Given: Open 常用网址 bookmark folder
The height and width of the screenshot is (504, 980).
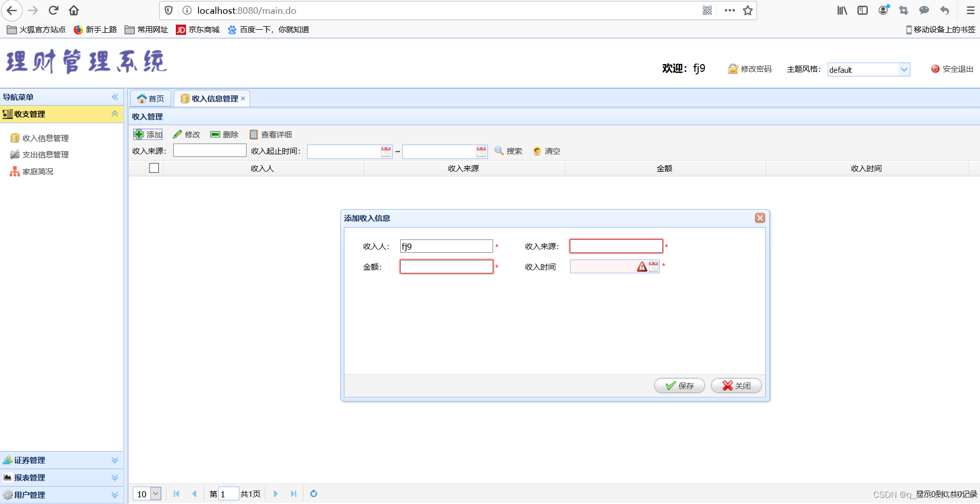Looking at the screenshot, I should point(147,30).
